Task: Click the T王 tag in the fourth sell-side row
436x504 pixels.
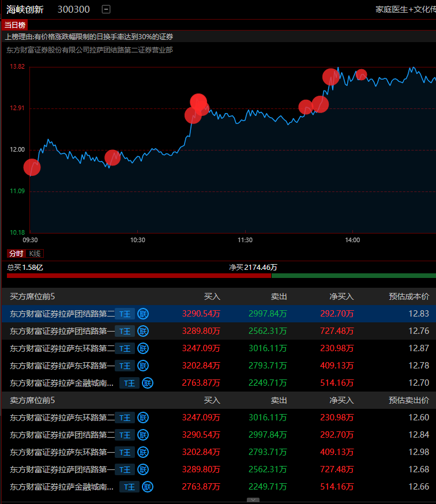Action: 125,469
